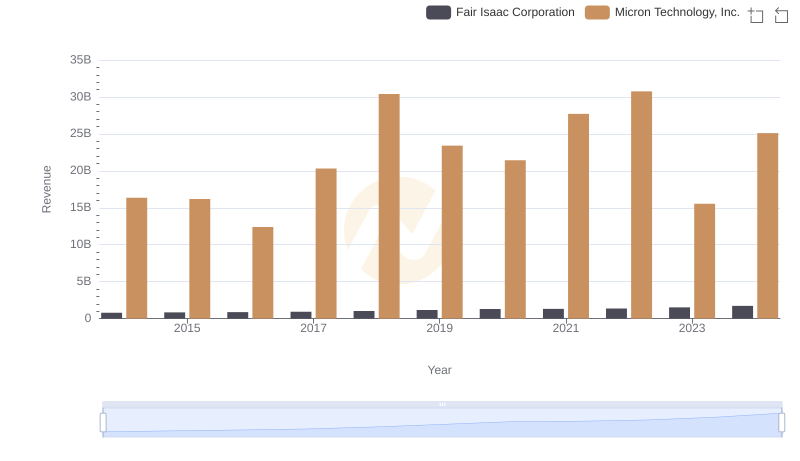The height and width of the screenshot is (461, 800).
Task: Click the Revenue axis title
Action: pos(46,189)
